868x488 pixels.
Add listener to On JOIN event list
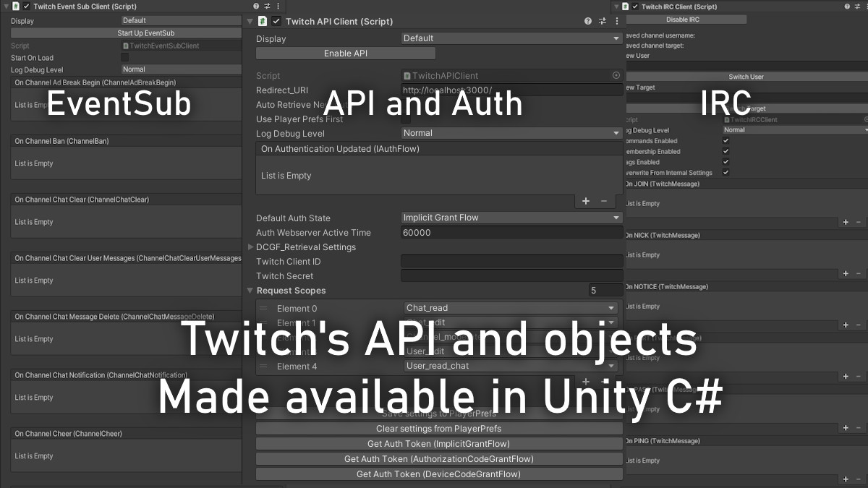(846, 222)
